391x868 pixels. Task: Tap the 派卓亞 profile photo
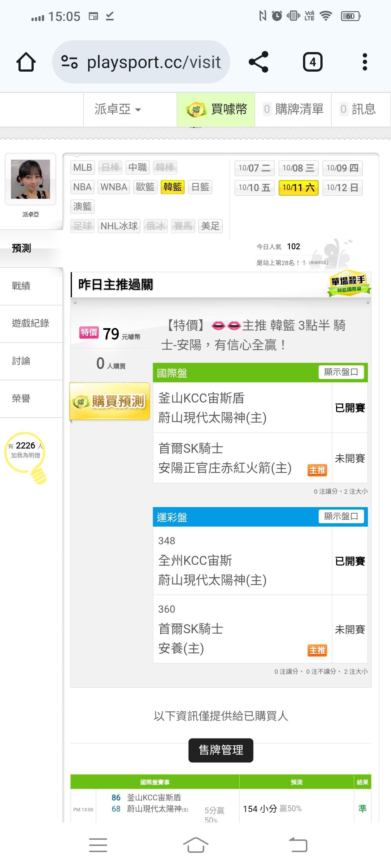[30, 179]
